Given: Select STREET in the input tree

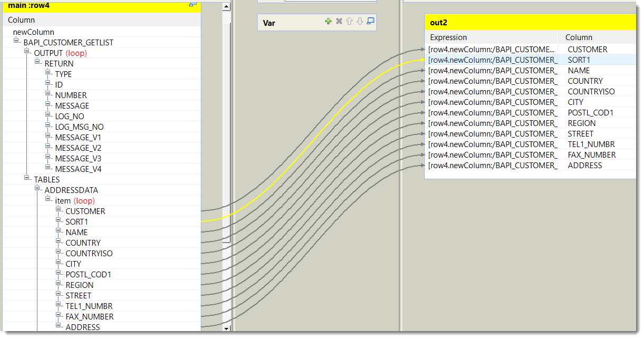Looking at the screenshot, I should 78,295.
